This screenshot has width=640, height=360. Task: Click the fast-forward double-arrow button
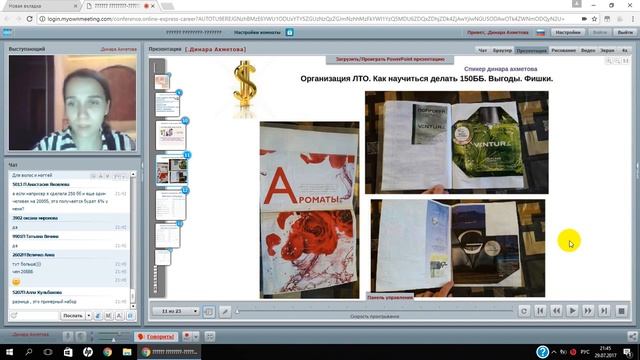tap(588, 311)
